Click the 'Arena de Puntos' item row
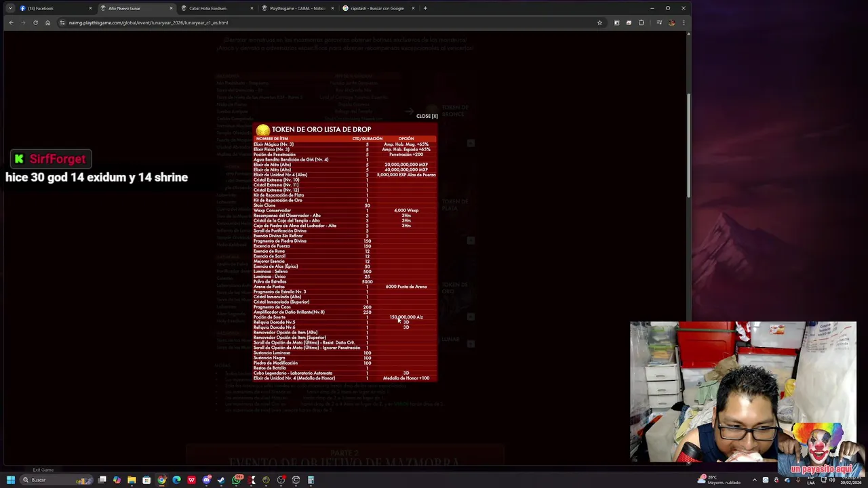 point(344,287)
